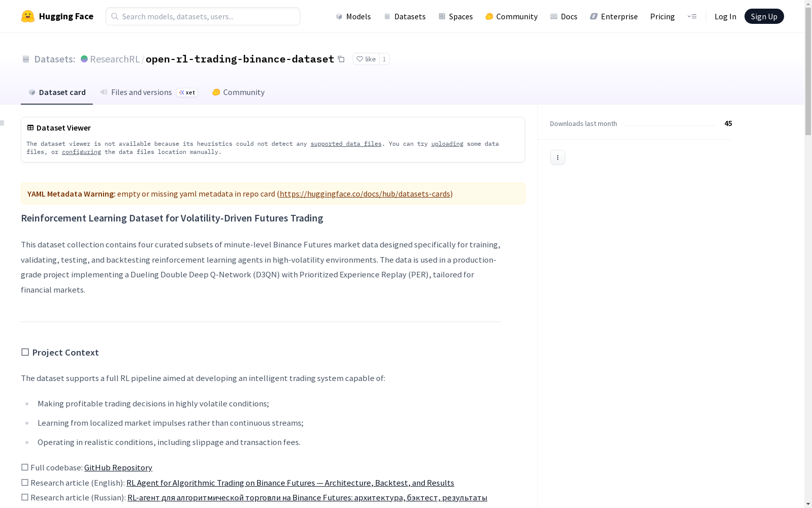This screenshot has width=812, height=508.
Task: Open the Models page in navbar
Action: click(353, 16)
